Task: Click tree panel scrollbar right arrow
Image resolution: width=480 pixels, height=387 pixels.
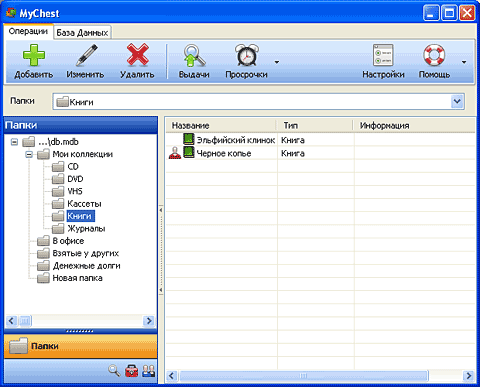Action: coord(149,321)
